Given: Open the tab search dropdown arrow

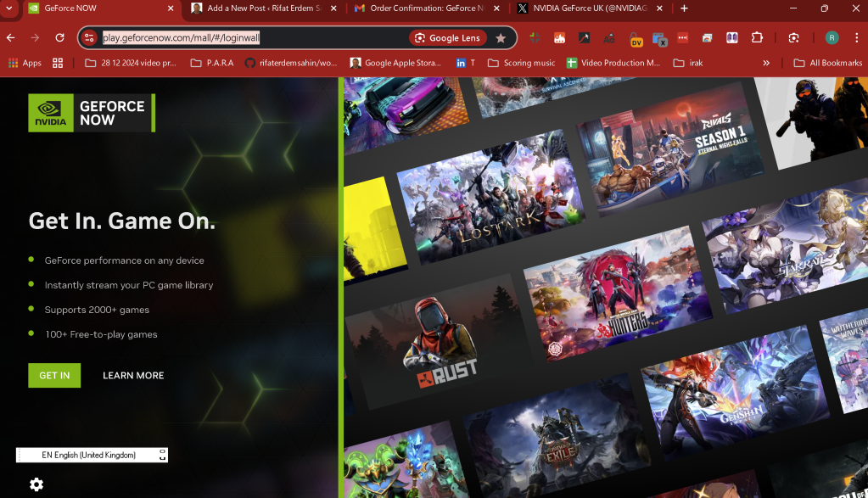Looking at the screenshot, I should point(8,8).
